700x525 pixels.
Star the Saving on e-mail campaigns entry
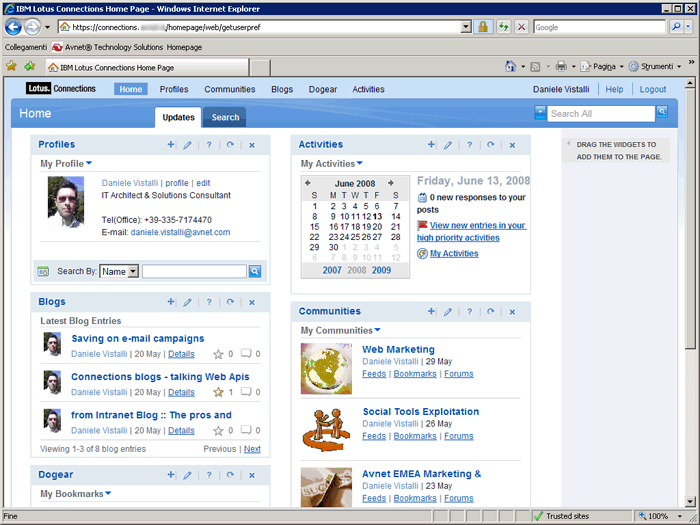[x=218, y=354]
